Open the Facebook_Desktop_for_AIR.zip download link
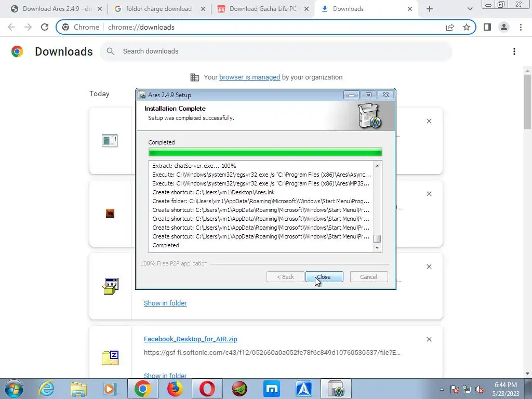Screen dimensions: 532x399 (190, 339)
